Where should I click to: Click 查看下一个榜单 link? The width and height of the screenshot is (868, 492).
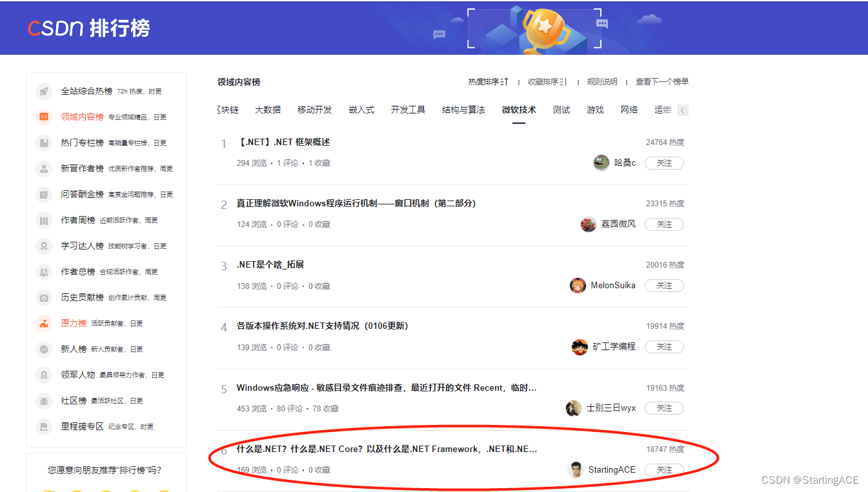(662, 82)
